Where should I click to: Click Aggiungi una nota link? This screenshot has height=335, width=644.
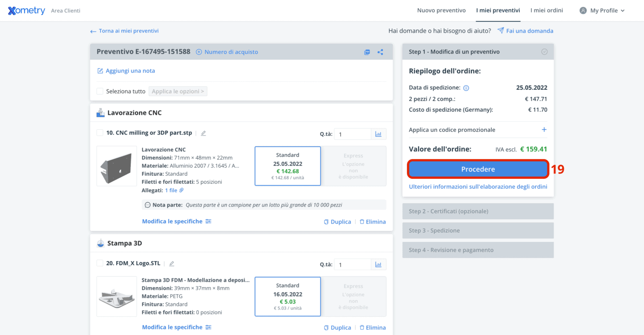click(x=131, y=71)
